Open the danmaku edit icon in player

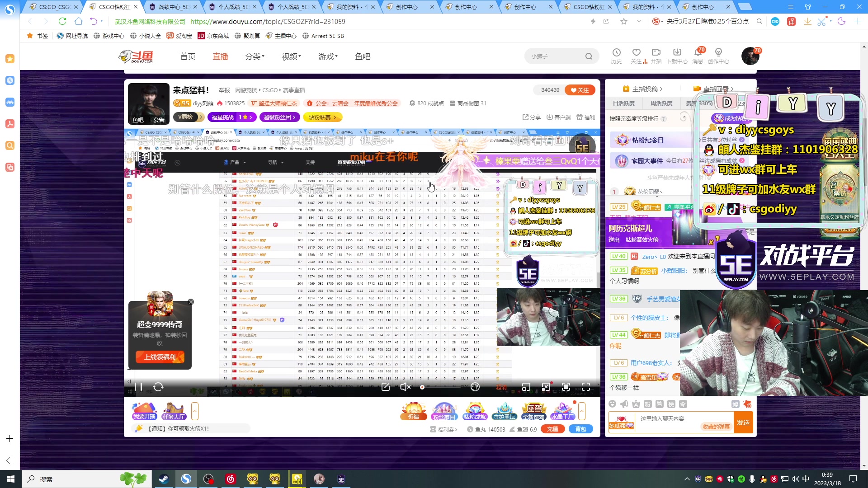point(386,387)
